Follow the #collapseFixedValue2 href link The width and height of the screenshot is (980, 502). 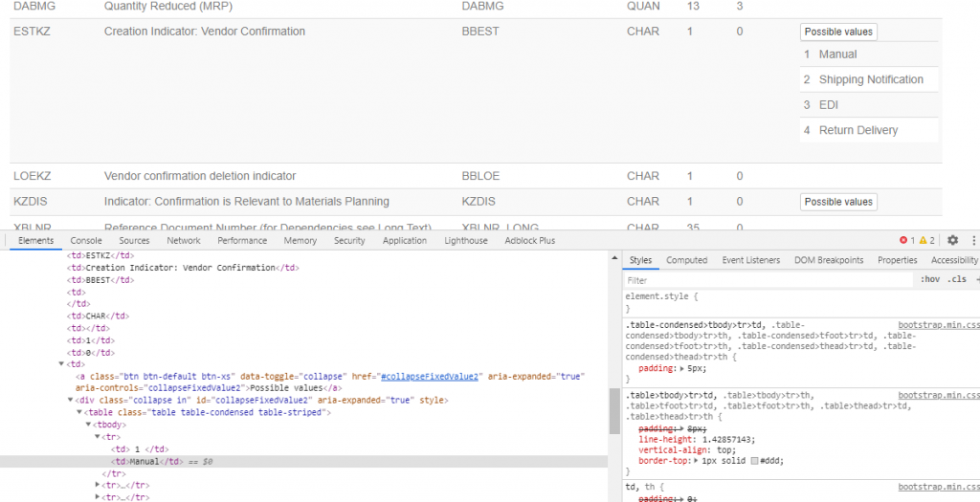pyautogui.click(x=429, y=377)
